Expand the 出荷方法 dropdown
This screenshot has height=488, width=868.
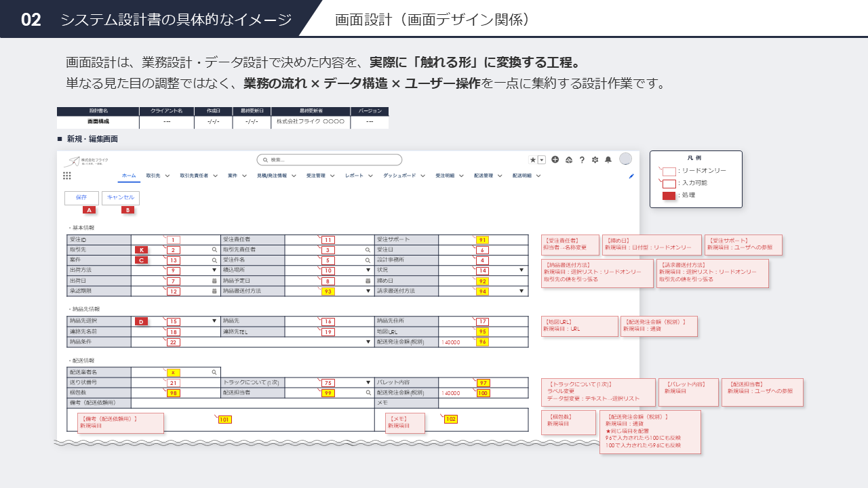pos(214,270)
